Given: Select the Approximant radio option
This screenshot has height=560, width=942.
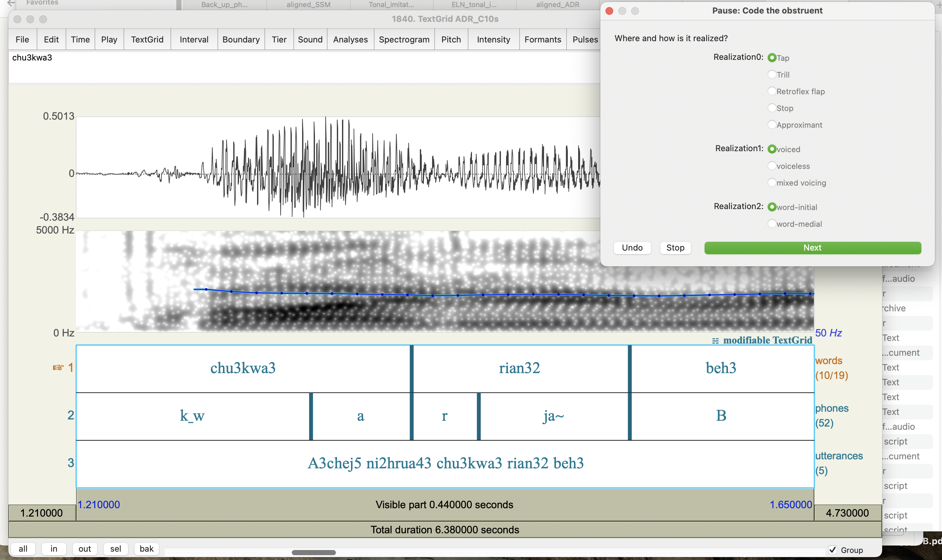Looking at the screenshot, I should (772, 125).
